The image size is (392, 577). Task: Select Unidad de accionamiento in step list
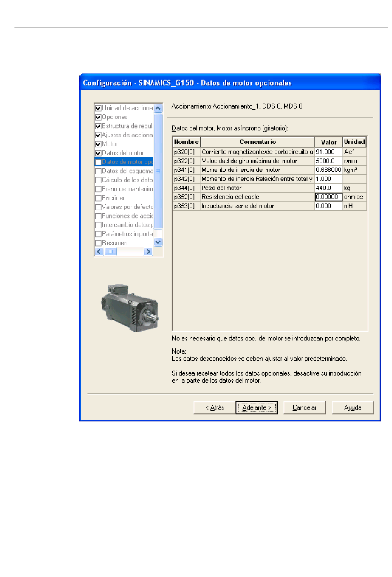tap(128, 108)
